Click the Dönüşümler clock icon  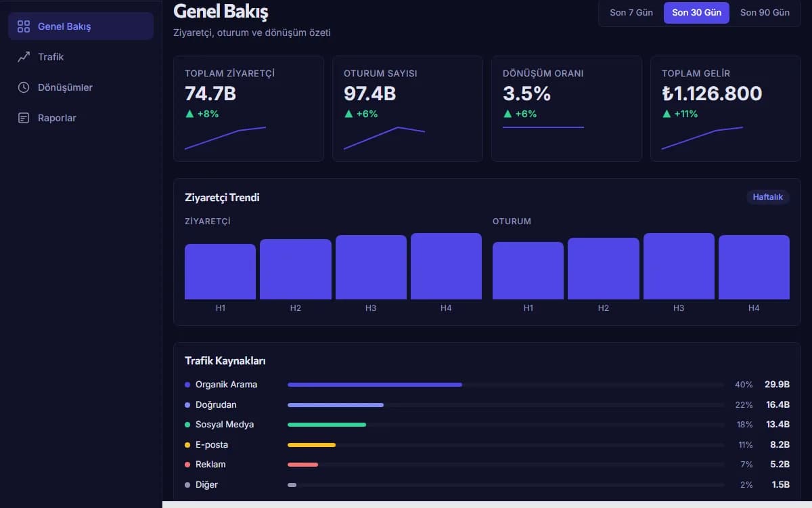pos(24,87)
